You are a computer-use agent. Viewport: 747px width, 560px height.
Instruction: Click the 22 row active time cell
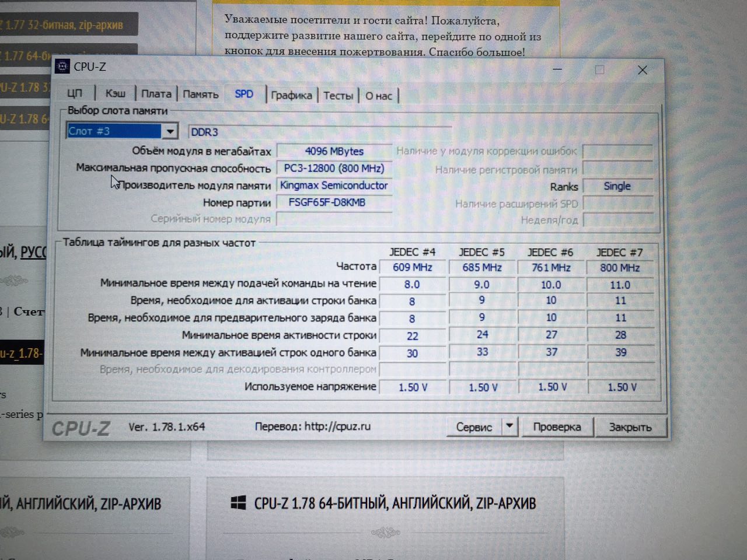413,336
